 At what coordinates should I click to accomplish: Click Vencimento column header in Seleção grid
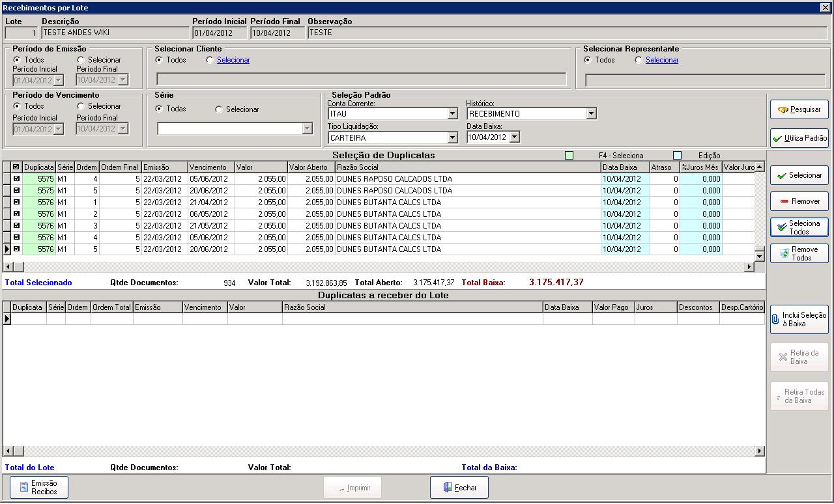211,167
